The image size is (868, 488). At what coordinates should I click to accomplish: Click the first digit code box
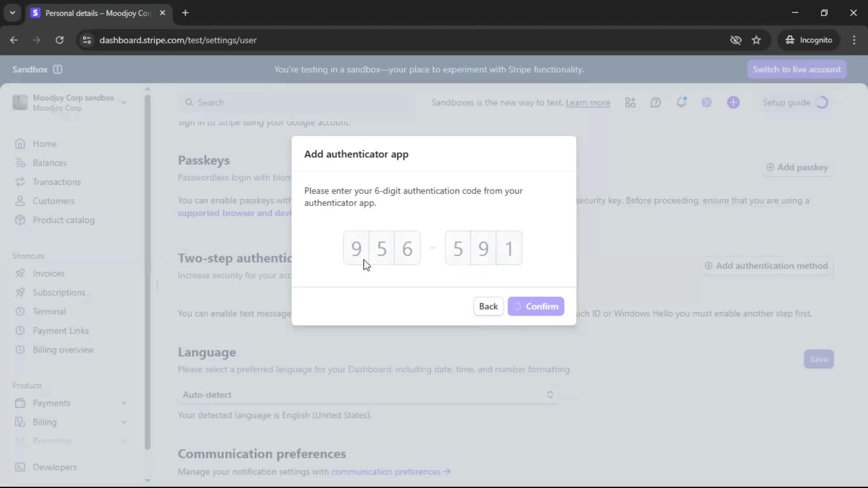356,248
